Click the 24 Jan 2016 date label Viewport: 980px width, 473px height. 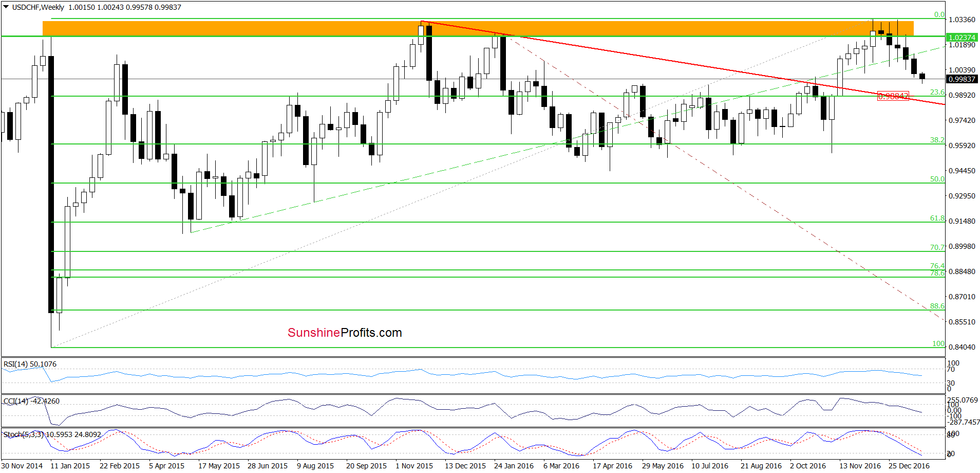pos(514,466)
